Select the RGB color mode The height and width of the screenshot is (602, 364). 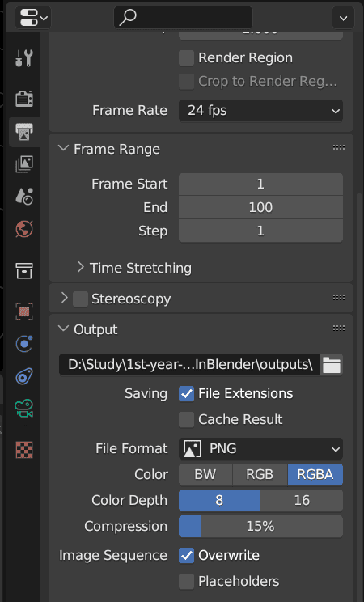260,474
